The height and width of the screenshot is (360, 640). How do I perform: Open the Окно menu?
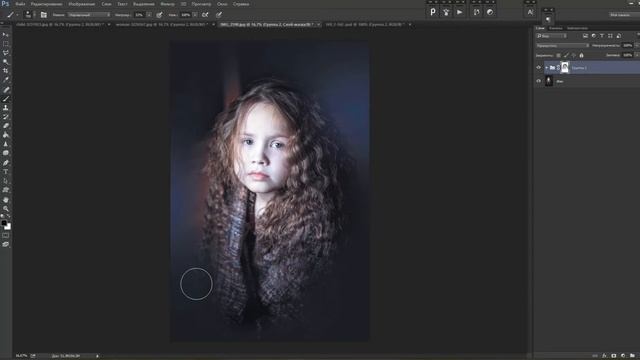[x=222, y=4]
